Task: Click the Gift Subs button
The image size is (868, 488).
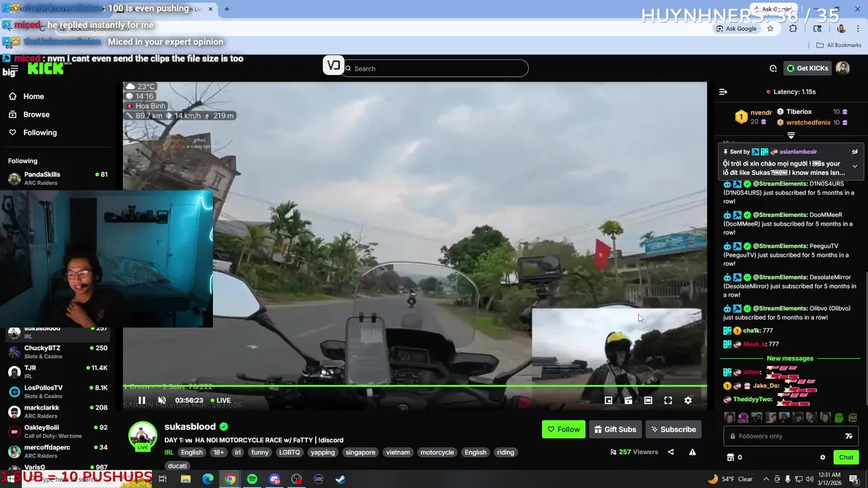Action: click(615, 429)
